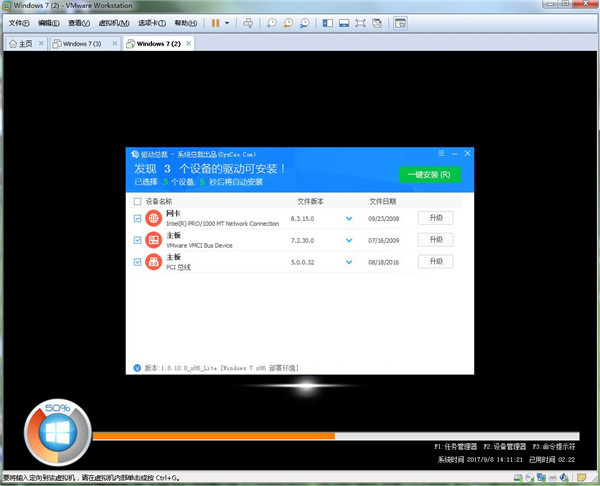Minimize the 驱动总裁 driver window

[x=454, y=153]
